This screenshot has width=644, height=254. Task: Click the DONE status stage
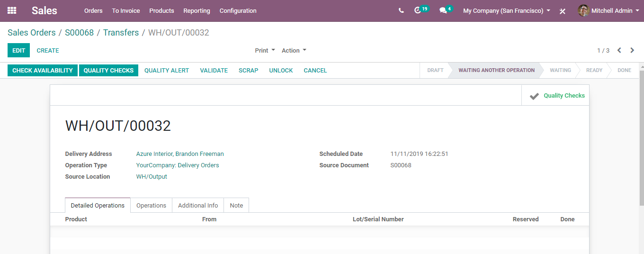pyautogui.click(x=624, y=70)
